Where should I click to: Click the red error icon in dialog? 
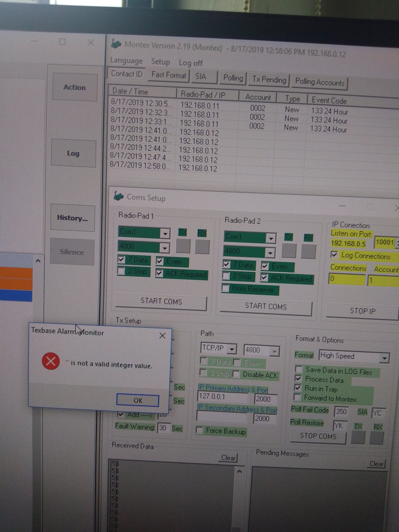coord(51,361)
